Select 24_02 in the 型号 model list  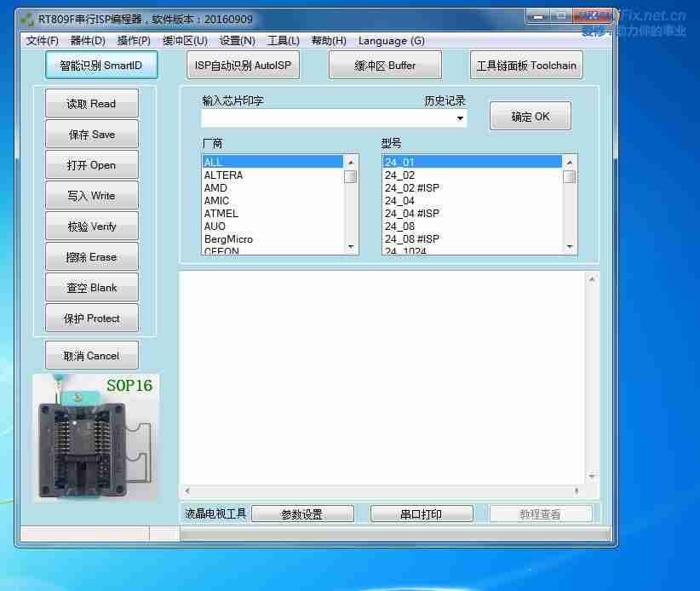tap(402, 174)
